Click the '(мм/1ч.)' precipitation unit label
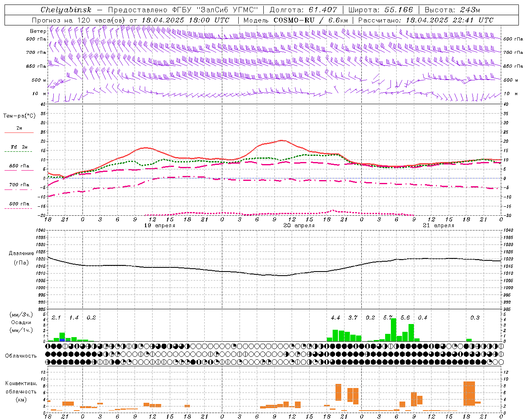The width and height of the screenshot is (525, 420). point(21,330)
